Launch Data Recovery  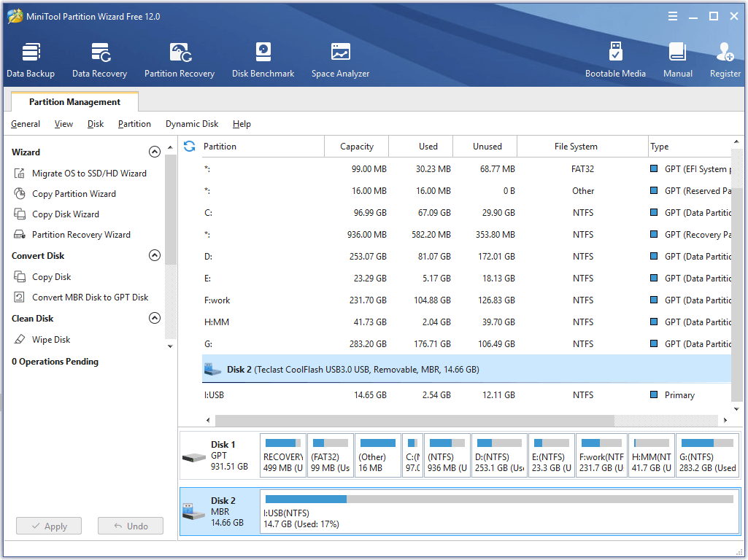pyautogui.click(x=100, y=60)
